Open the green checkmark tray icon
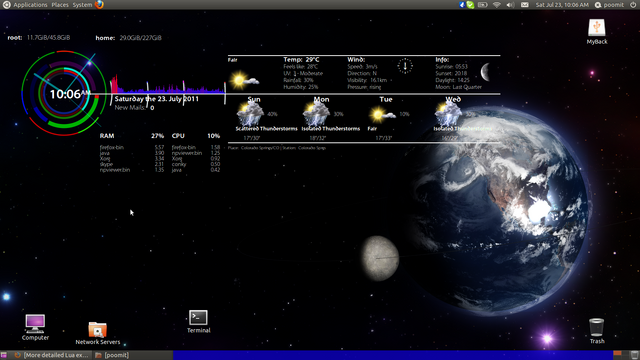 click(471, 5)
